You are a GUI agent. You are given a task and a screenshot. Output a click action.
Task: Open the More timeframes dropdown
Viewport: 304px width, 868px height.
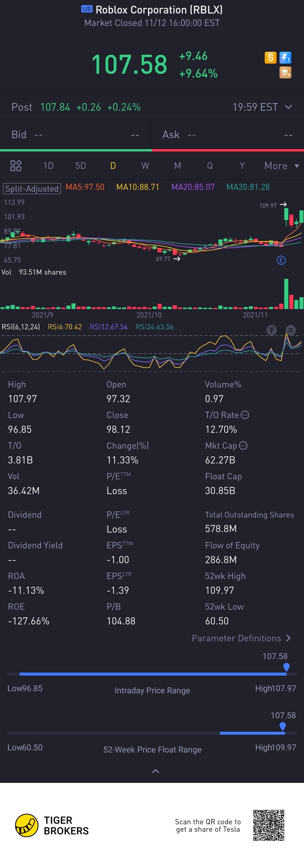pyautogui.click(x=281, y=165)
